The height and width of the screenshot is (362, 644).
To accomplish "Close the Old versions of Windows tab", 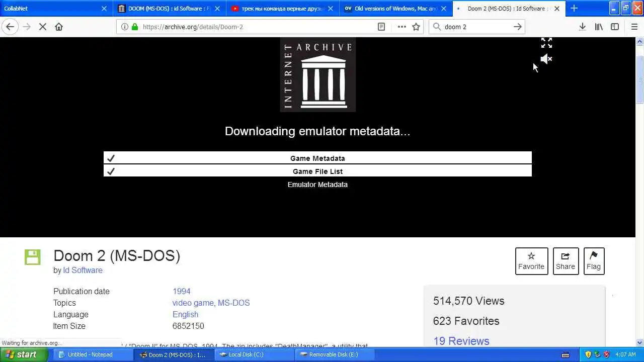I will (444, 9).
